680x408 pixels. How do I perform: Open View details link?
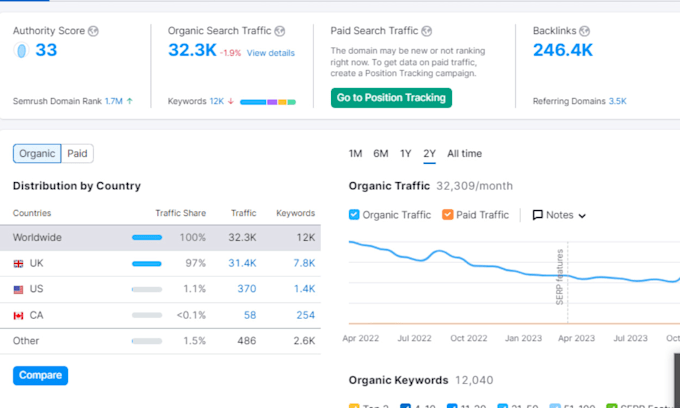271,53
